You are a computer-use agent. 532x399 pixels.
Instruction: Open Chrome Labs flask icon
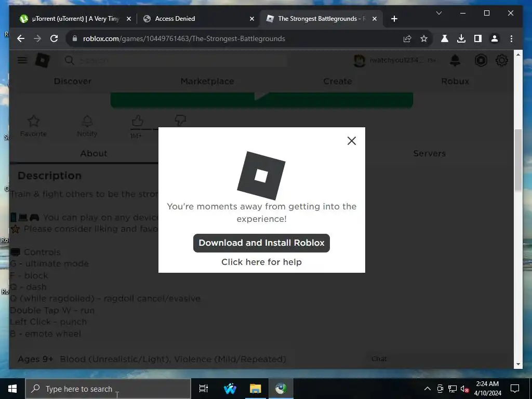click(445, 38)
